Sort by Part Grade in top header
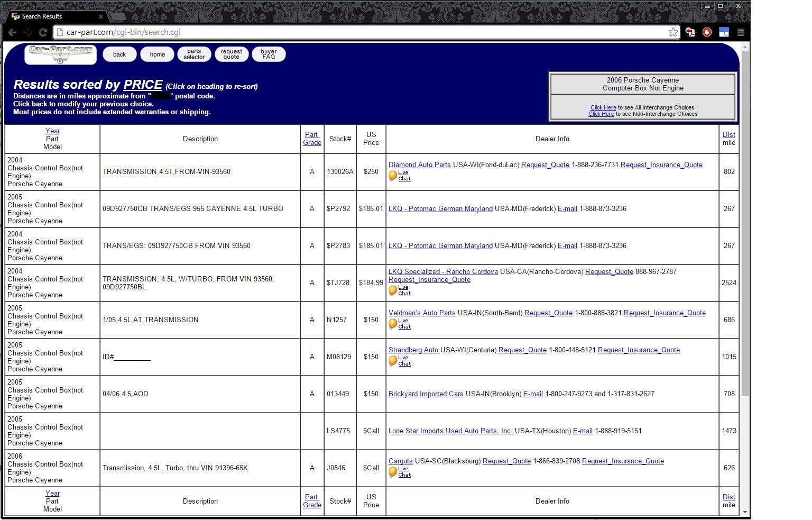 point(312,139)
